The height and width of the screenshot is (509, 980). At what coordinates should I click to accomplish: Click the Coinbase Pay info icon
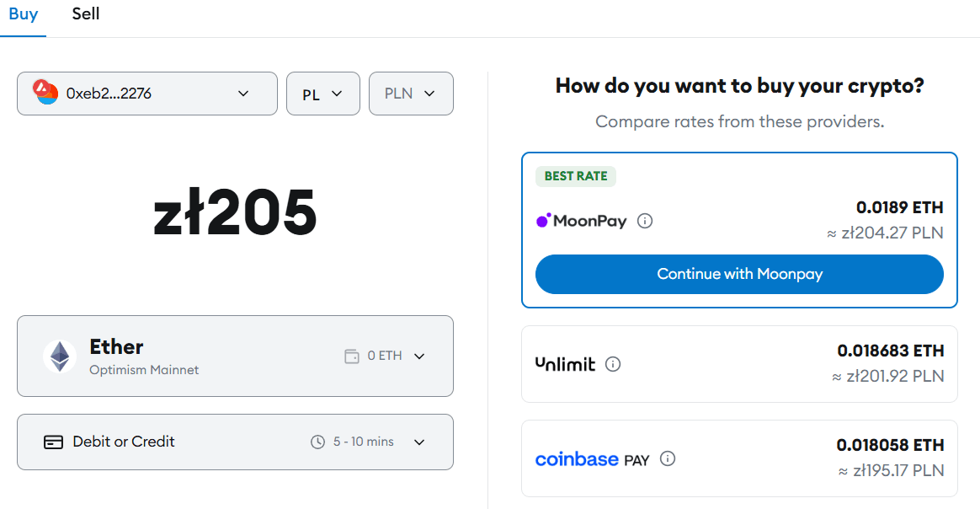(668, 458)
